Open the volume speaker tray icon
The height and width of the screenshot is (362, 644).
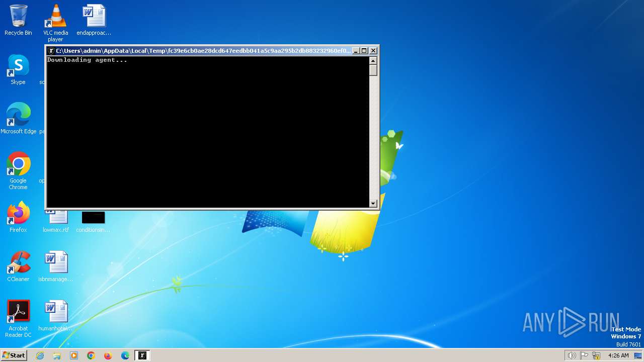[572, 355]
